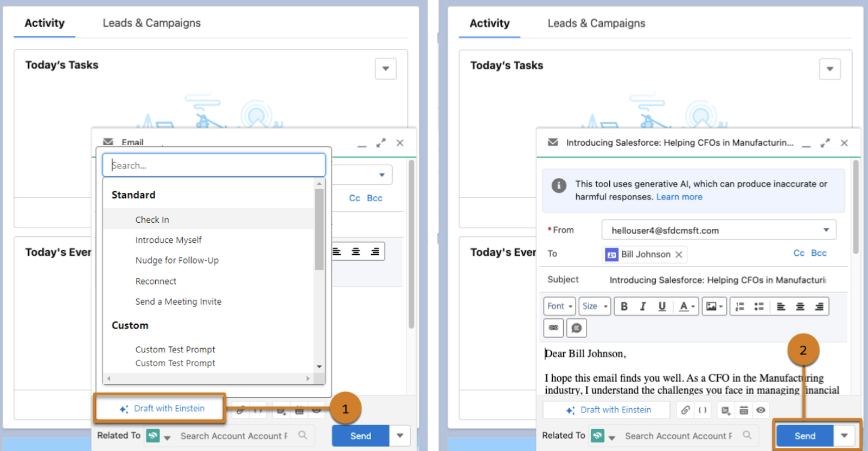Switch to the Activity tab in the right panel
The width and height of the screenshot is (868, 451).
click(489, 23)
